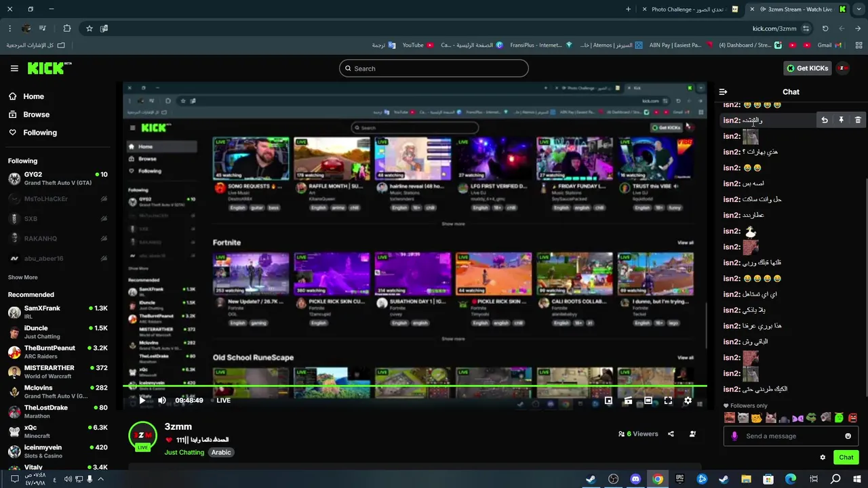Select the 3zmm Stream - Watch Live tab
This screenshot has height=488, width=868.
coord(799,9)
